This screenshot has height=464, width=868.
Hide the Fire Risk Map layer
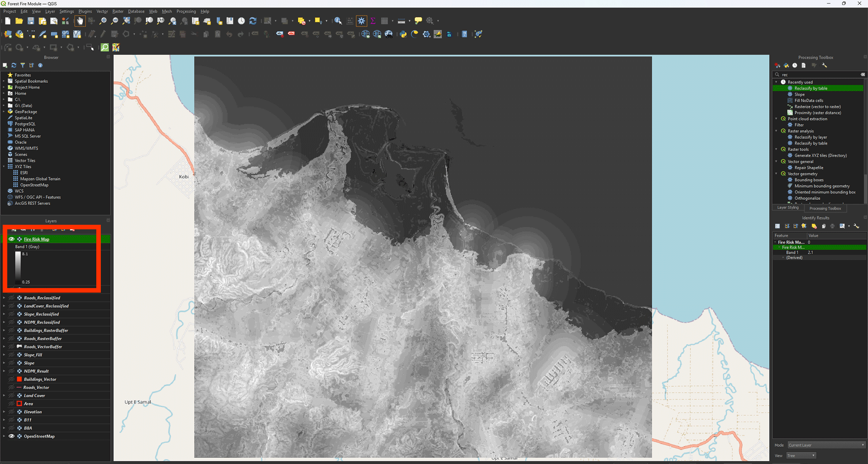(x=12, y=239)
